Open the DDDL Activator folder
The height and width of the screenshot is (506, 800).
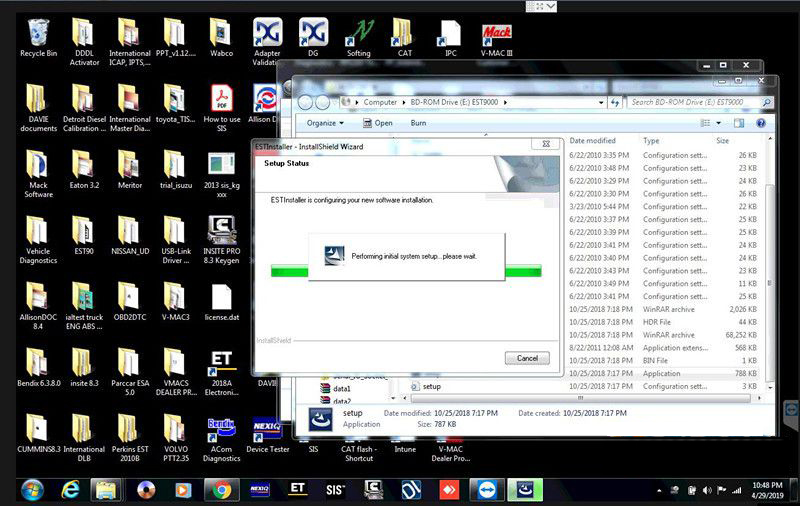(84, 42)
